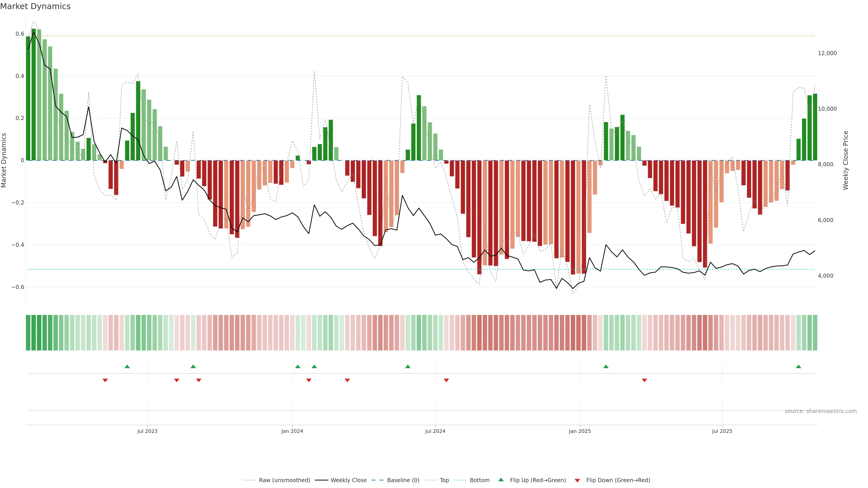Click the Flip Down triangle in the legend
The height and width of the screenshot is (488, 868).
[577, 480]
